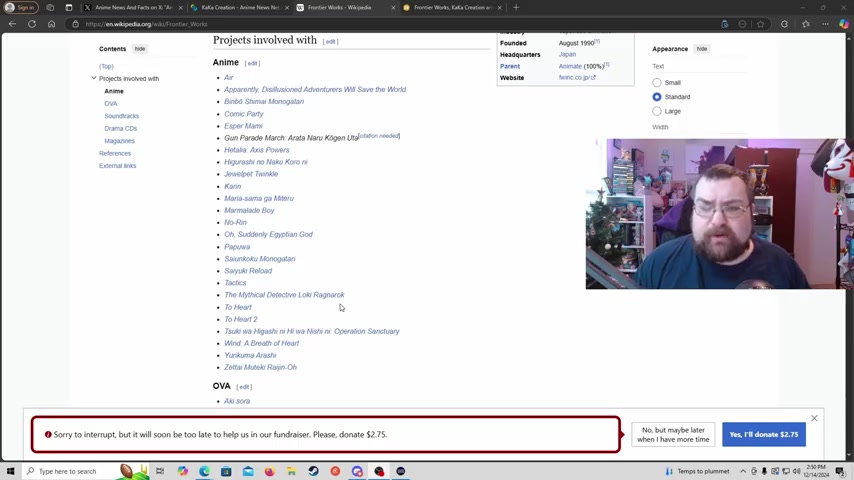Open File Explorer from the taskbar
The height and width of the screenshot is (480, 854).
pyautogui.click(x=291, y=471)
